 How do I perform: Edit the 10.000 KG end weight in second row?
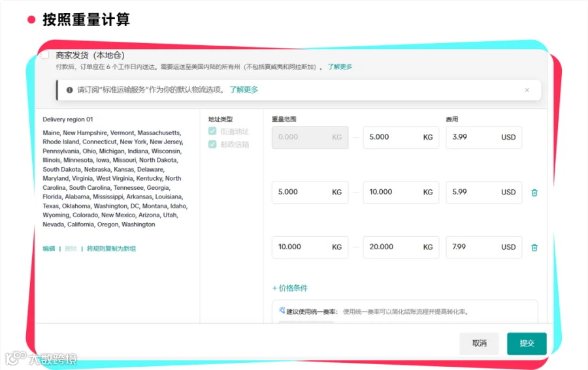click(401, 192)
